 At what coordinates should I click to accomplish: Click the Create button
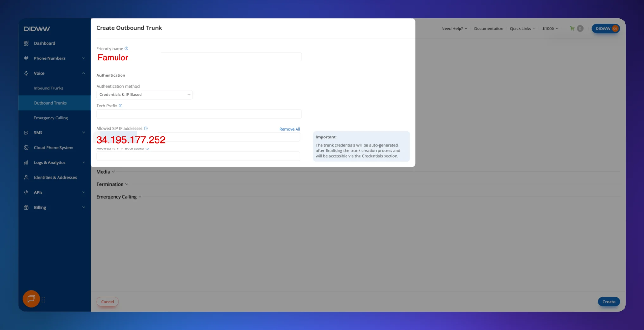point(609,302)
